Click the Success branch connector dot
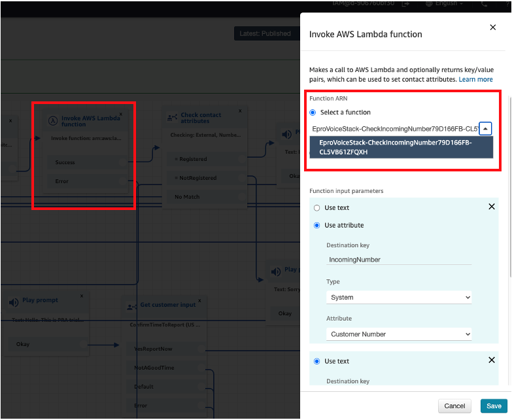The width and height of the screenshot is (512, 420). coord(123,162)
